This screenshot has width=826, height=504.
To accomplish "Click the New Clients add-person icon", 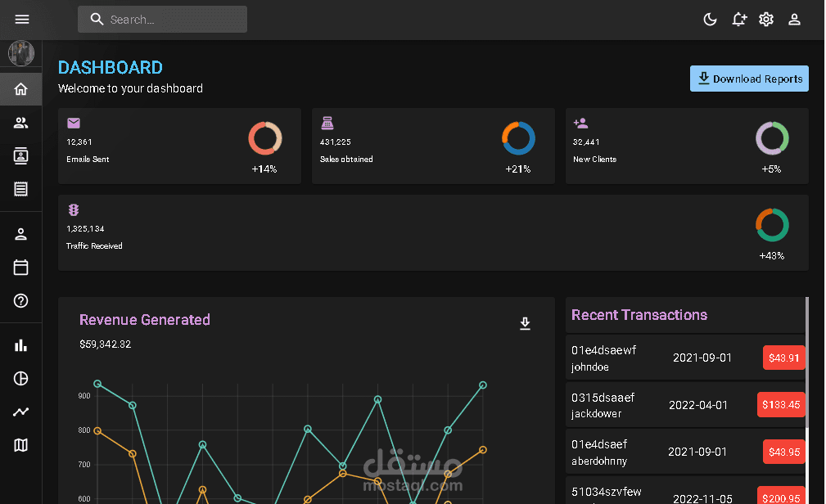I will tap(580, 124).
